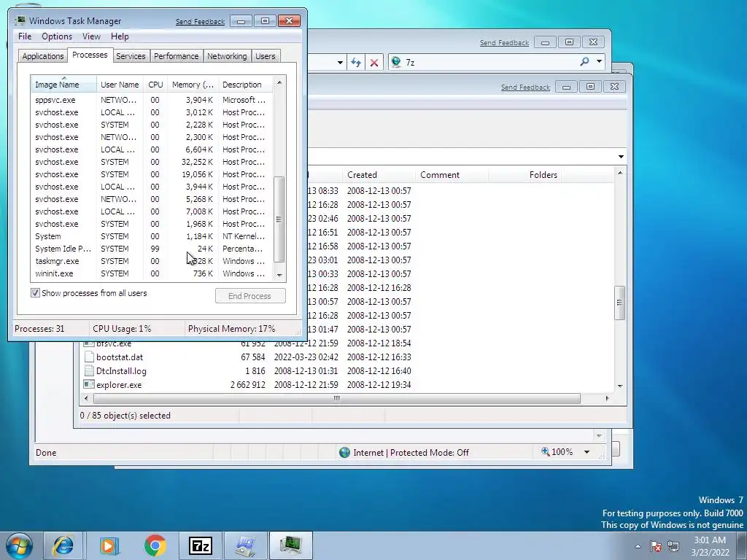Open the IE address bar dropdown

pyautogui.click(x=340, y=63)
